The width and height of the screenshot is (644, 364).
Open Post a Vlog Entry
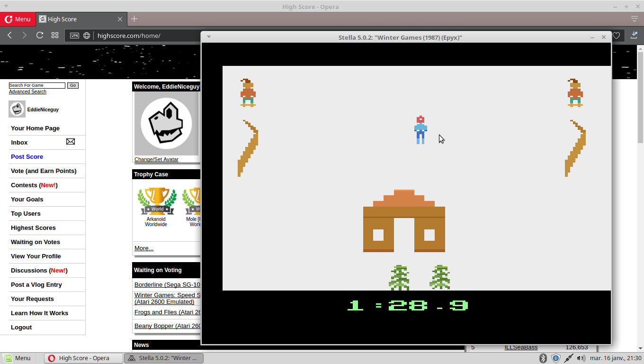coord(36,284)
